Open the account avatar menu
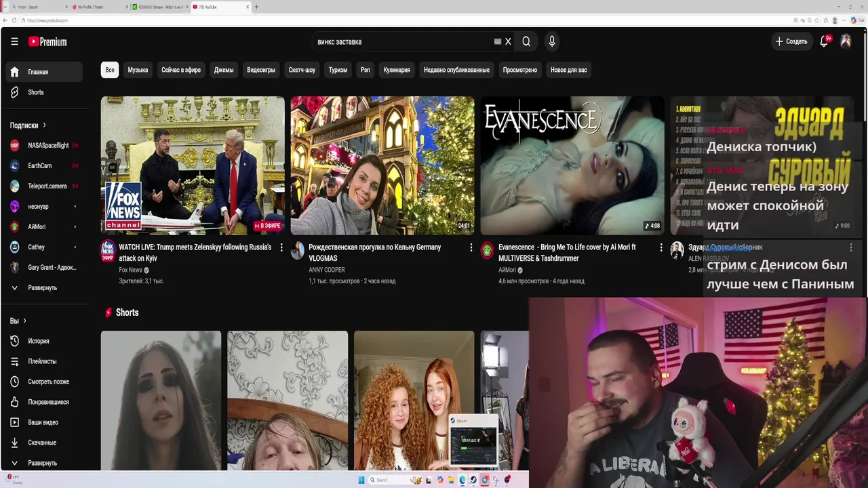The height and width of the screenshot is (488, 868). click(x=846, y=41)
